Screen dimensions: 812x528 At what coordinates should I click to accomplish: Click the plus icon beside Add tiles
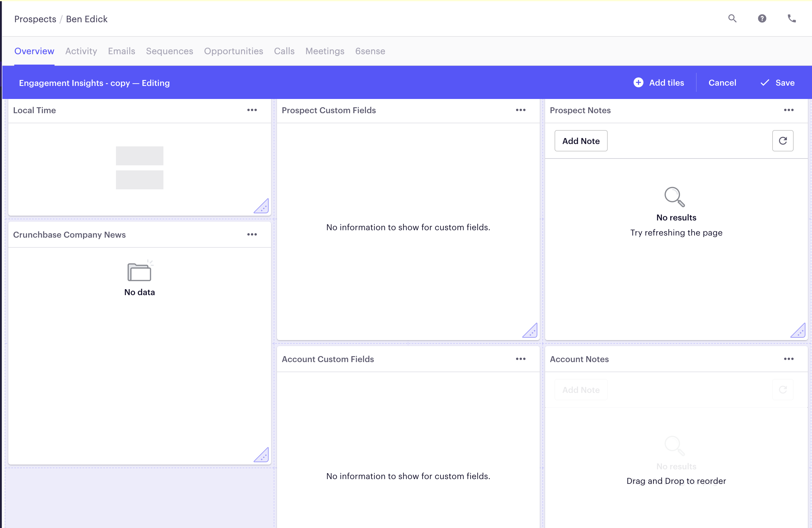pos(638,82)
